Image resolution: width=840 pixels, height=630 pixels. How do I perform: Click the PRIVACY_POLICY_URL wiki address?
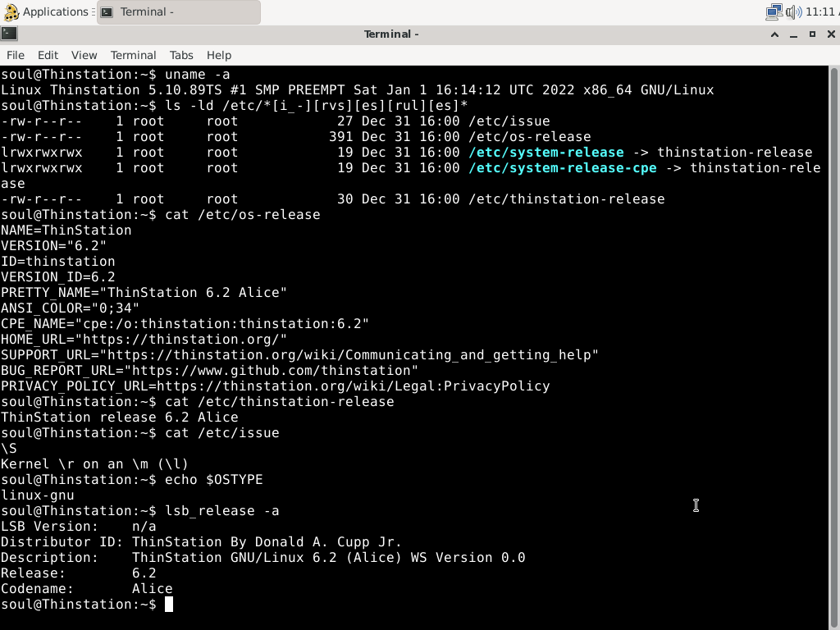[x=353, y=386]
